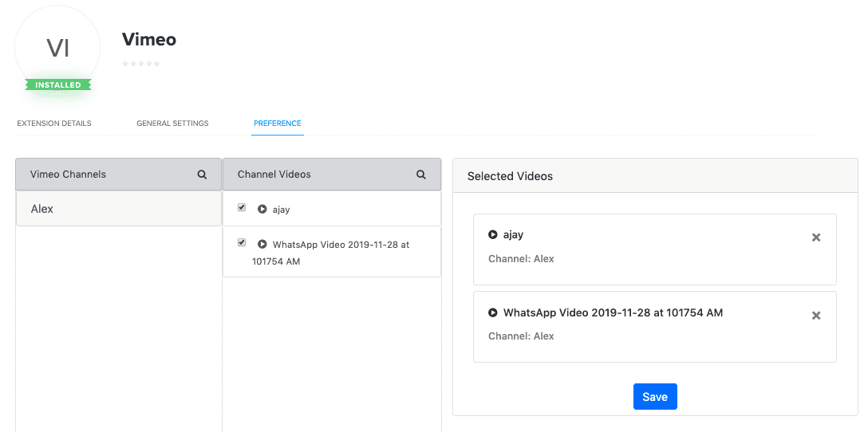Click play icon on WhatsApp Video selected card
This screenshot has height=432, width=868.
point(493,312)
